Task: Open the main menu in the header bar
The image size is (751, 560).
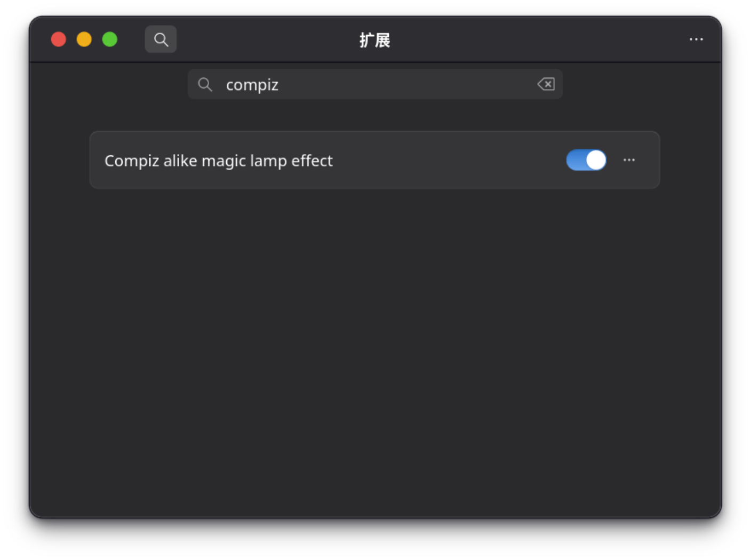Action: [696, 39]
